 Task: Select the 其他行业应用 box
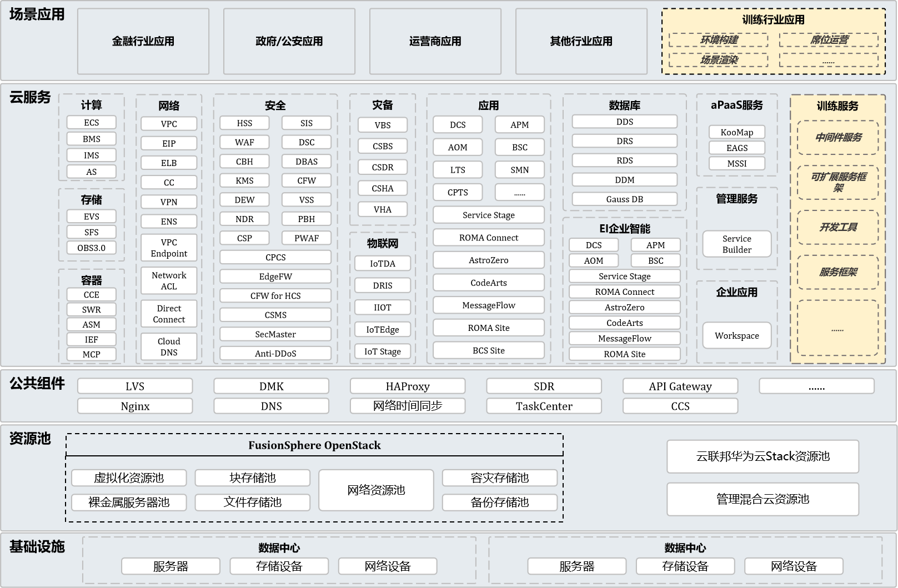click(581, 41)
